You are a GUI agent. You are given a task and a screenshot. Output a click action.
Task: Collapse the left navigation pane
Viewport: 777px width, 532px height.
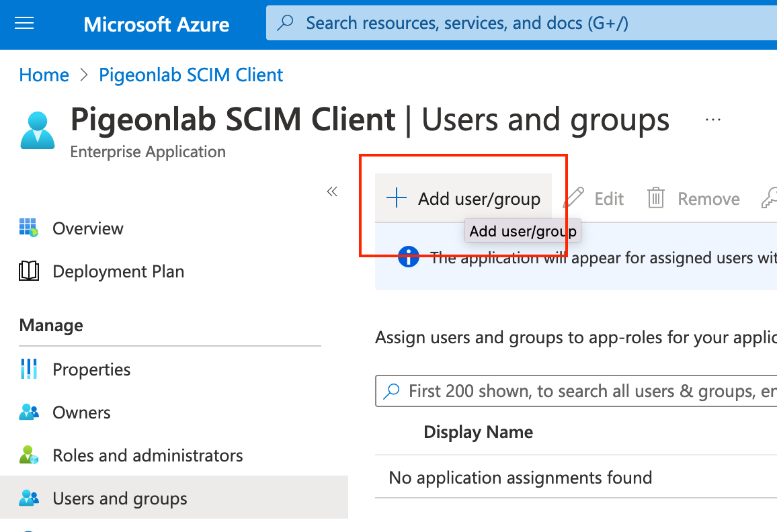tap(332, 191)
